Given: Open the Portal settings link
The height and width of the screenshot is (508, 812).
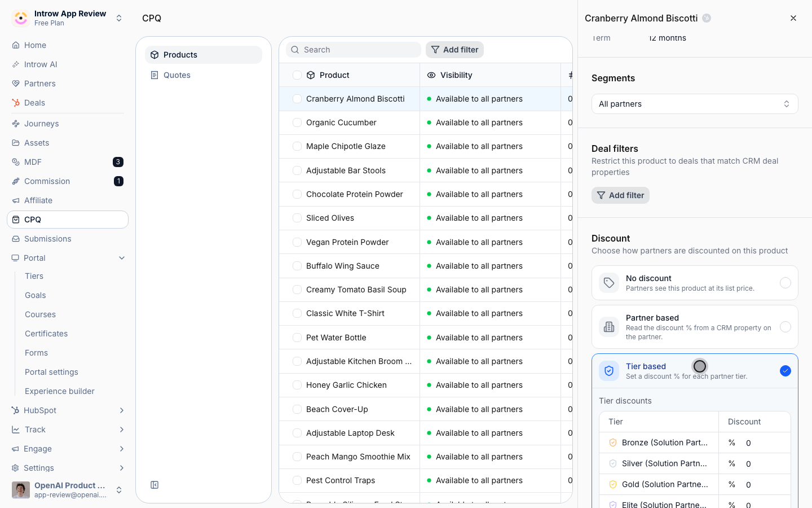Looking at the screenshot, I should [x=51, y=372].
